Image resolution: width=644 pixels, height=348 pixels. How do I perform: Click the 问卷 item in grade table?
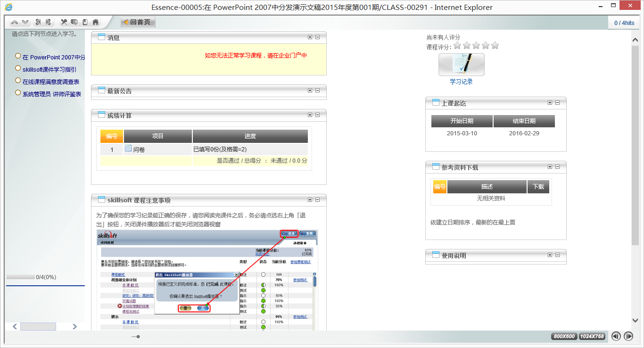(139, 149)
